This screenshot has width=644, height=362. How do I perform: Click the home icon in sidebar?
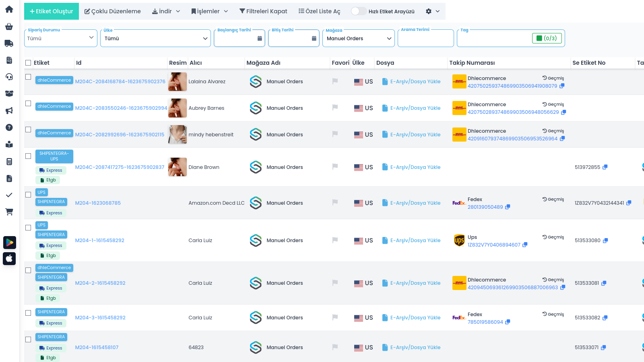9,9
